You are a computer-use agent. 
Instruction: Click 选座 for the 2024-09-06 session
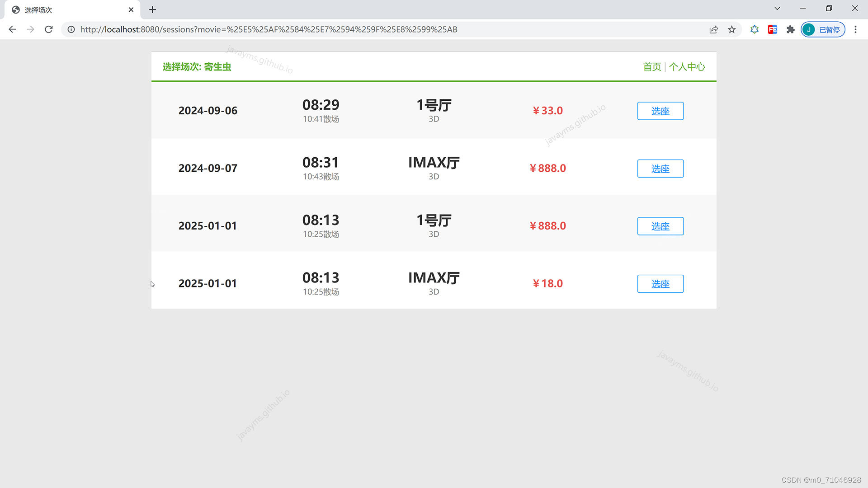tap(660, 111)
